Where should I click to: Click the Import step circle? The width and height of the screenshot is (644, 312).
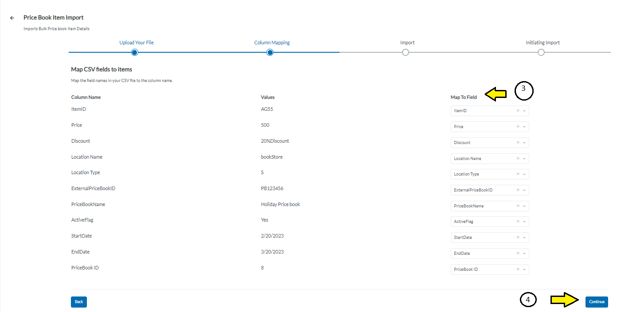tap(405, 52)
